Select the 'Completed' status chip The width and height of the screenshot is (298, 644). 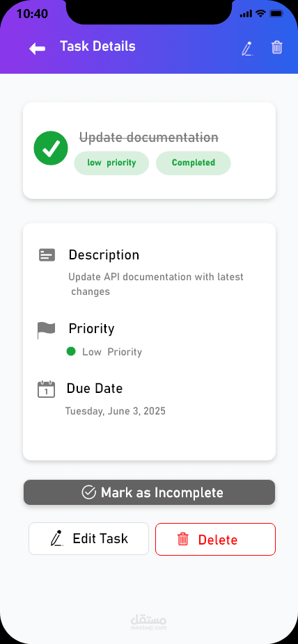tap(193, 163)
